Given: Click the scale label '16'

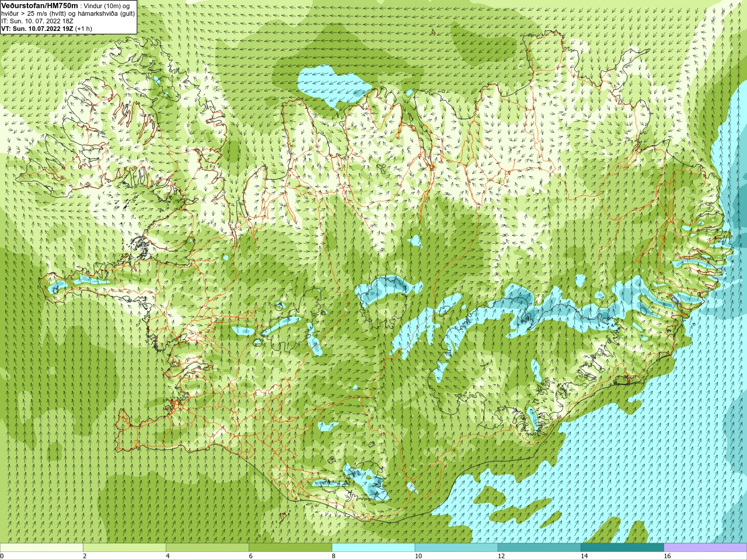Looking at the screenshot, I should (668, 556).
